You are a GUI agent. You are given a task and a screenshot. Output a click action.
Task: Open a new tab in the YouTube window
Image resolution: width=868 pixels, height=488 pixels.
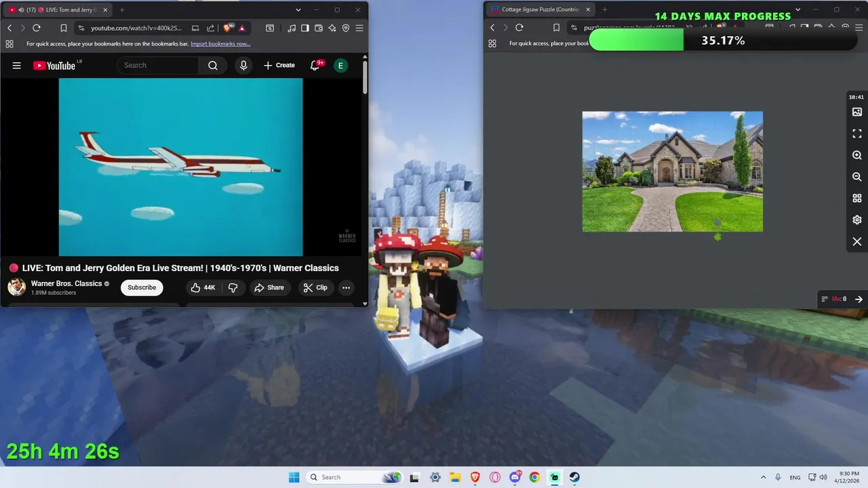(122, 10)
